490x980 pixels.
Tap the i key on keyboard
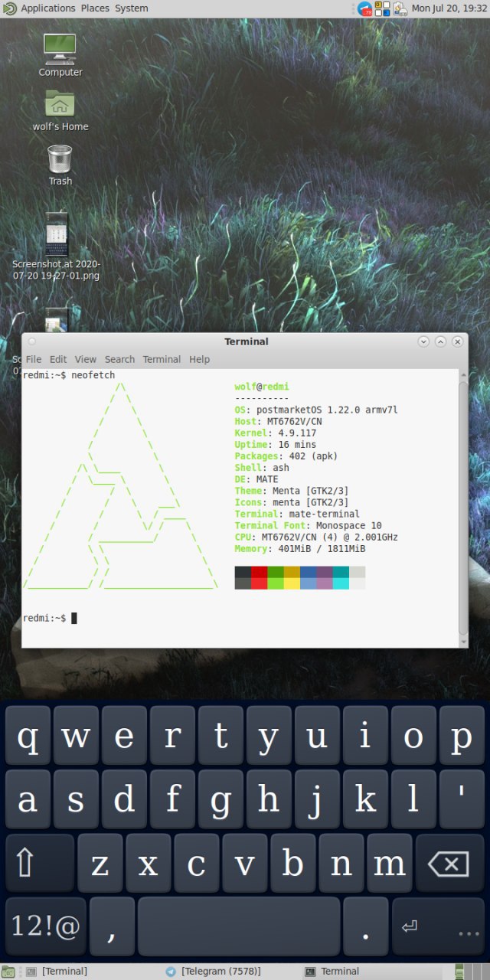tap(365, 737)
